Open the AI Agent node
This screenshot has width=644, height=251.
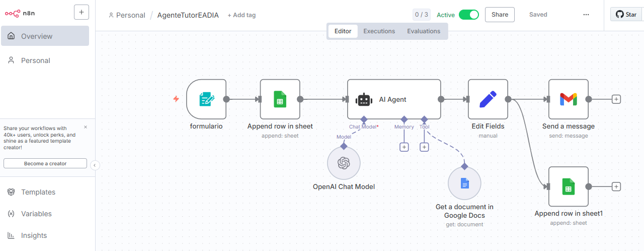[x=393, y=99]
